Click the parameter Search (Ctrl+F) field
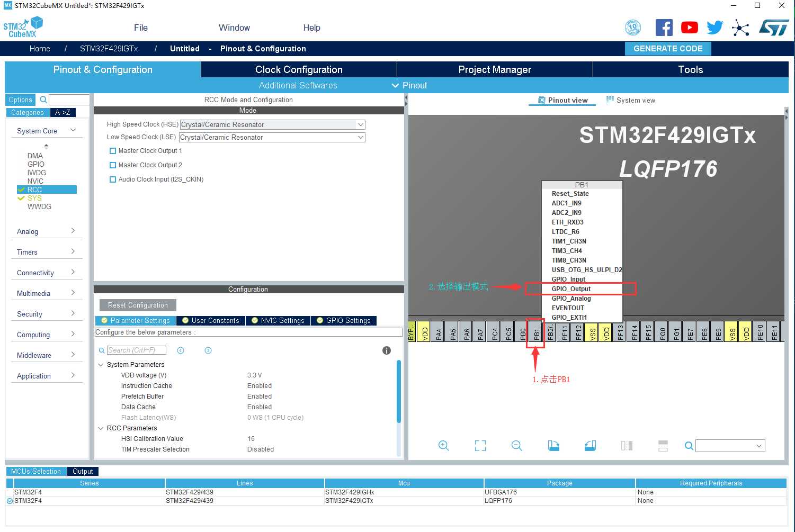 (x=137, y=350)
